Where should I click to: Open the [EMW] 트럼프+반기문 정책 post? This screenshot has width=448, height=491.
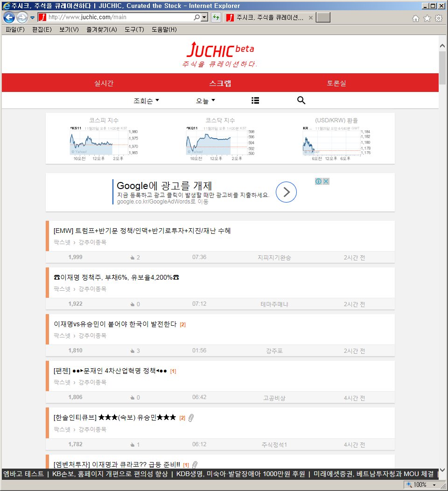click(x=142, y=231)
